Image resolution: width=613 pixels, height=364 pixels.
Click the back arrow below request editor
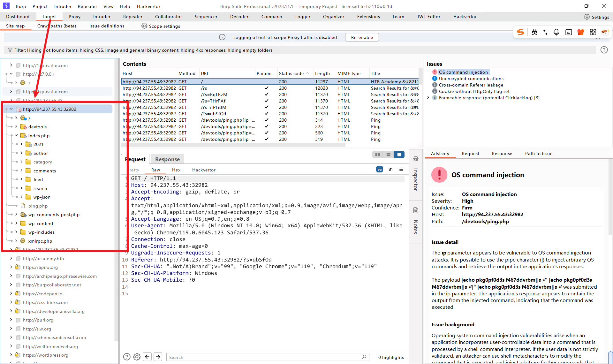[147, 357]
